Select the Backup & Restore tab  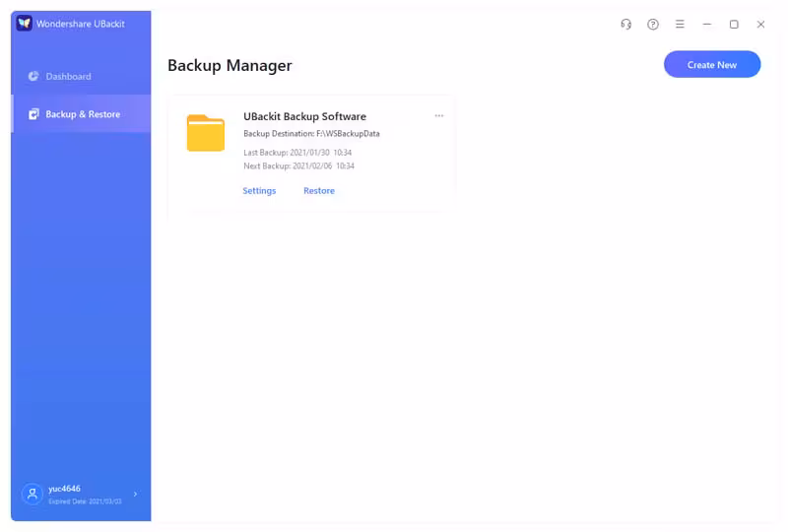[x=81, y=114]
